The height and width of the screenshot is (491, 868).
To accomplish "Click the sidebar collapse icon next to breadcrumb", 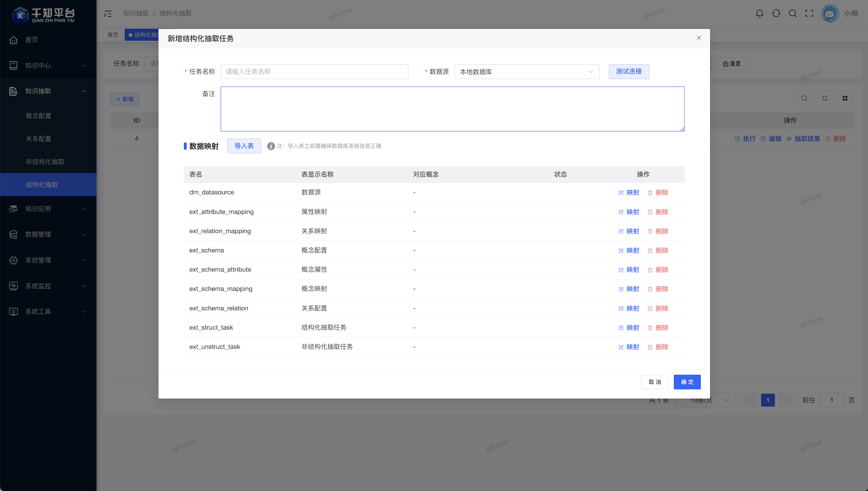I will 108,14.
